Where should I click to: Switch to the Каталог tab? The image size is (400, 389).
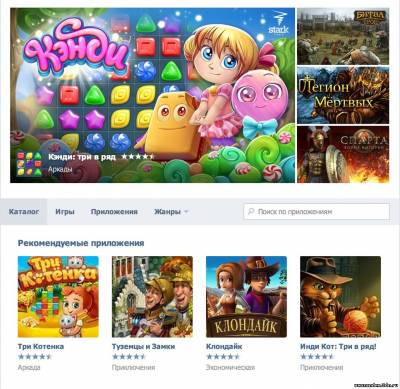[24, 212]
